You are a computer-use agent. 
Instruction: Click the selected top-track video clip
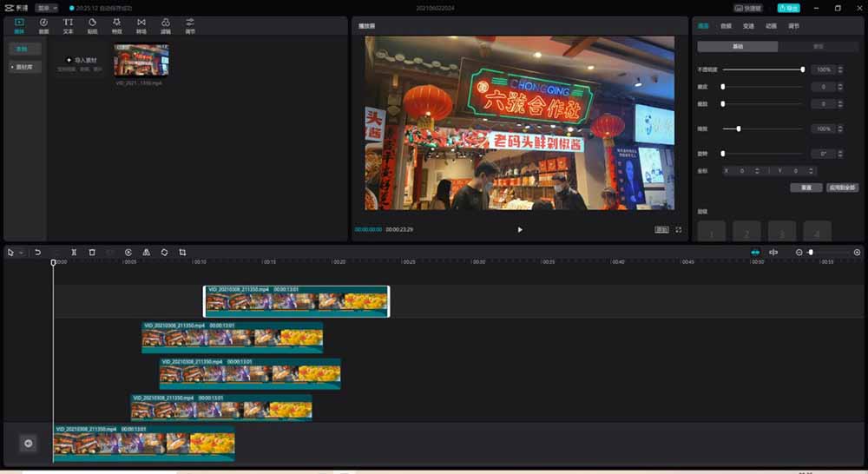(297, 302)
